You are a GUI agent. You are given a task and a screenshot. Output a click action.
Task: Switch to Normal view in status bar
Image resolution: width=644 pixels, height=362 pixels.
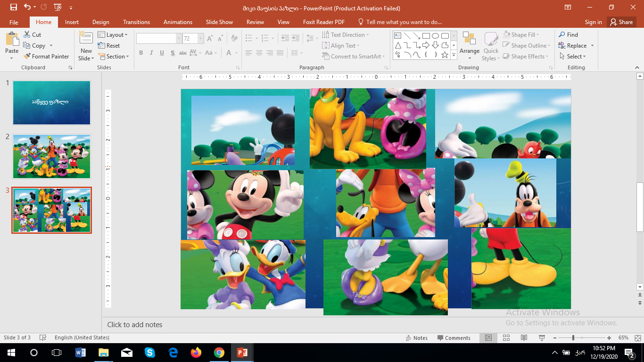pyautogui.click(x=488, y=338)
